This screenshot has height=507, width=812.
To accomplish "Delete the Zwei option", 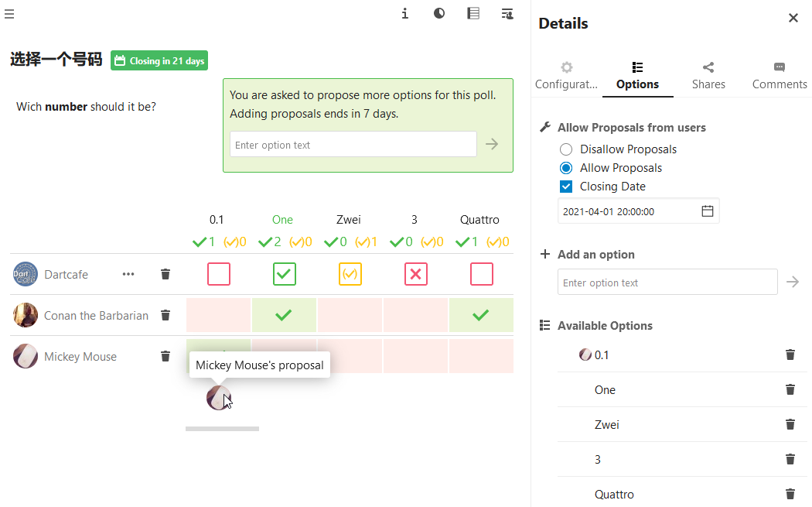I will point(790,425).
